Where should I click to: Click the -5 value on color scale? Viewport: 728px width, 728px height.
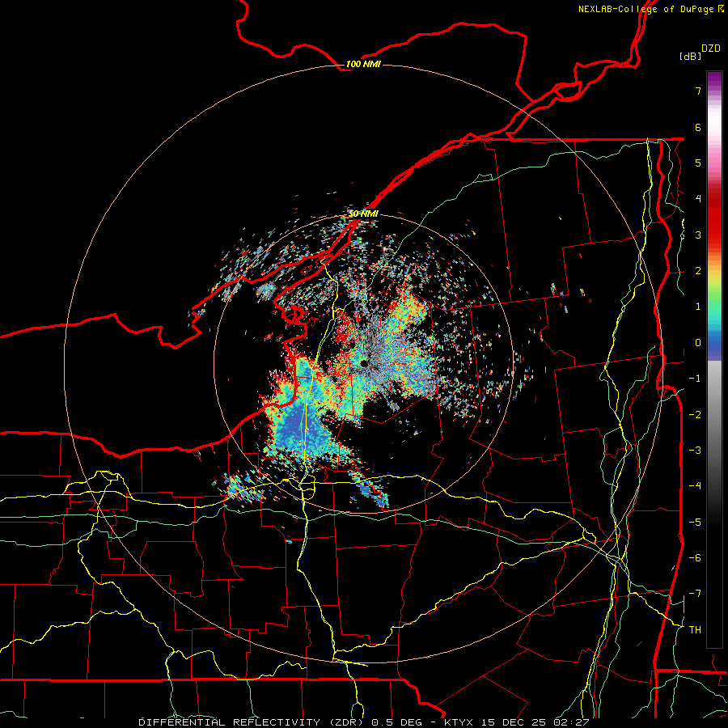[x=695, y=523]
